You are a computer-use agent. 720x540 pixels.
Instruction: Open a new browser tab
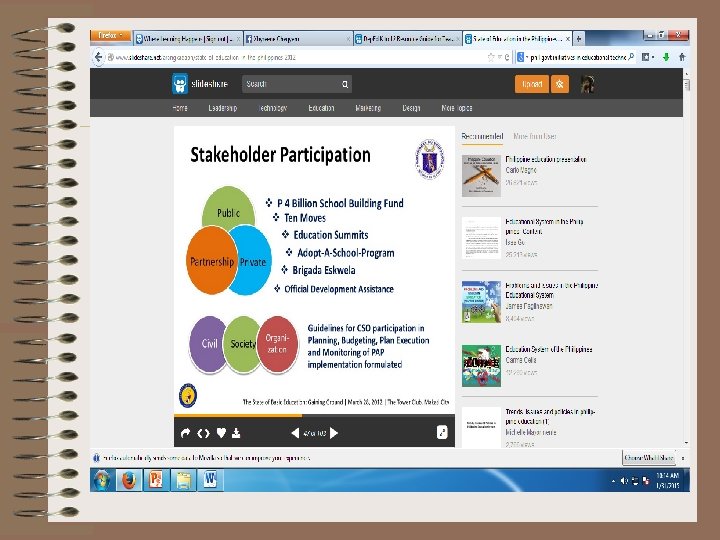click(x=579, y=39)
